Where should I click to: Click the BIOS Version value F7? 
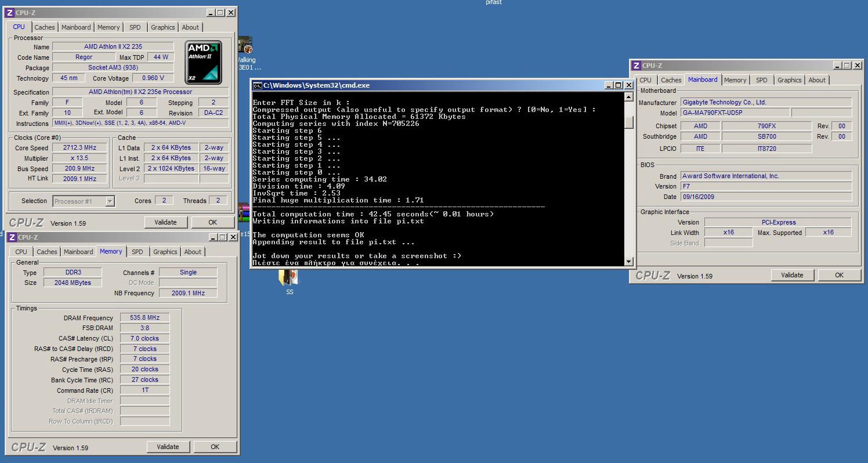point(766,186)
